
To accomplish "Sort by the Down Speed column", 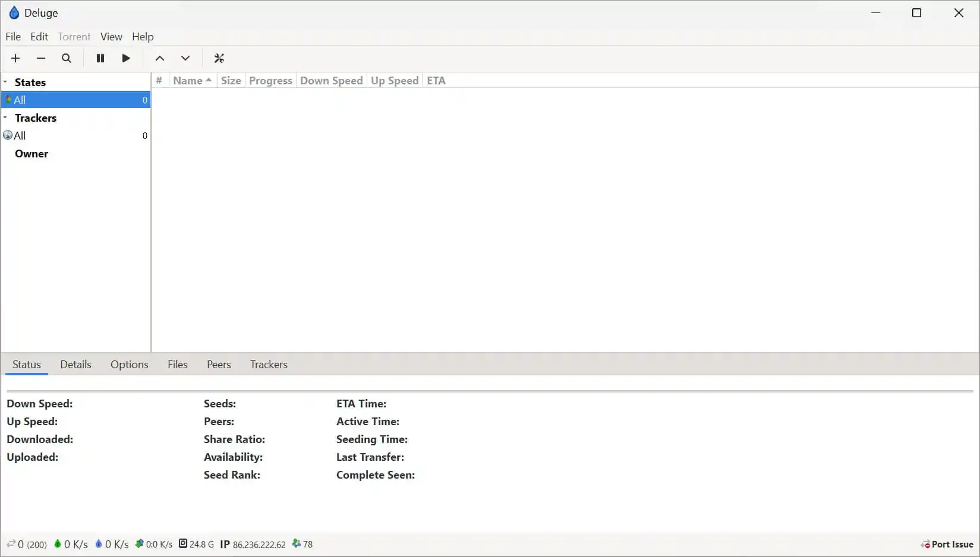I will pos(331,80).
